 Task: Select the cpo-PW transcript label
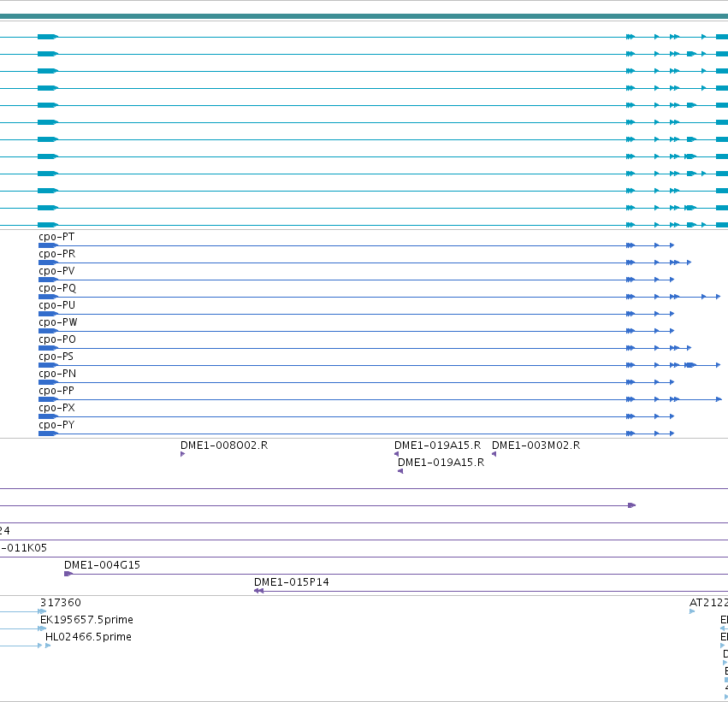point(57,322)
